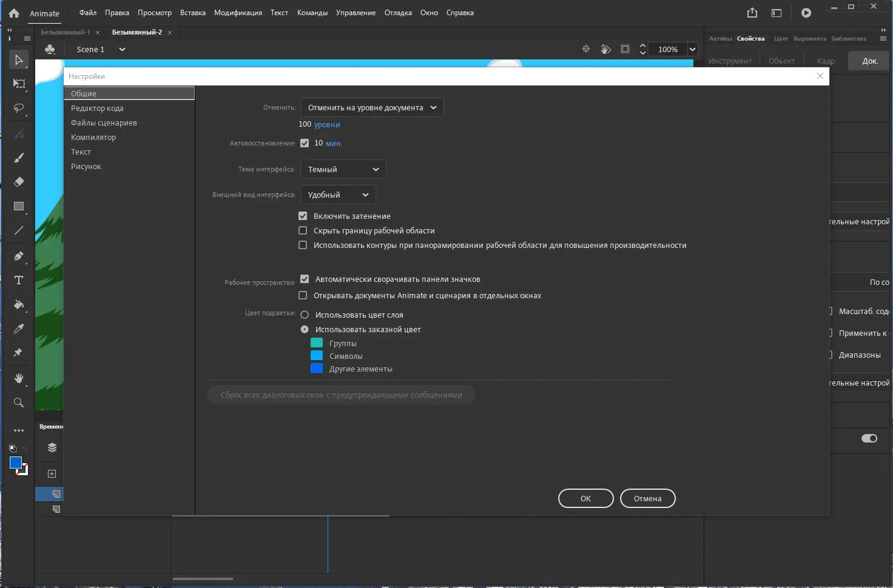The image size is (893, 588).
Task: Activate the Rotation tool in the stage bar
Action: click(605, 49)
